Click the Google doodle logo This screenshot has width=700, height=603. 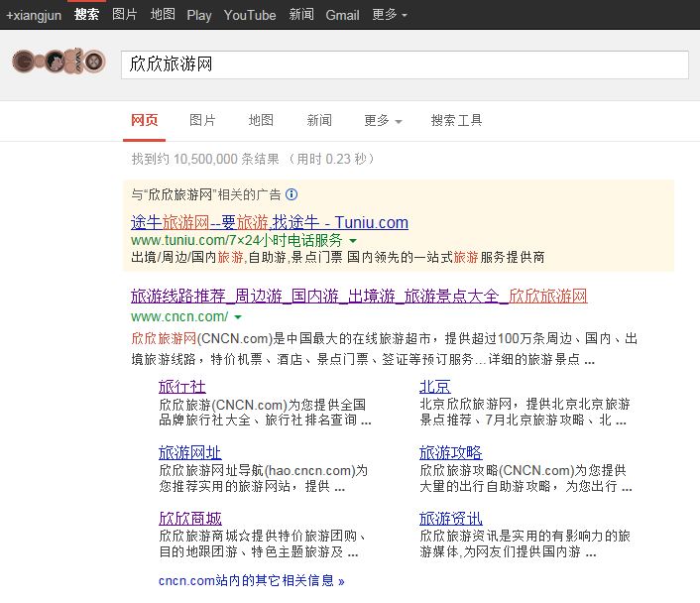[58, 62]
